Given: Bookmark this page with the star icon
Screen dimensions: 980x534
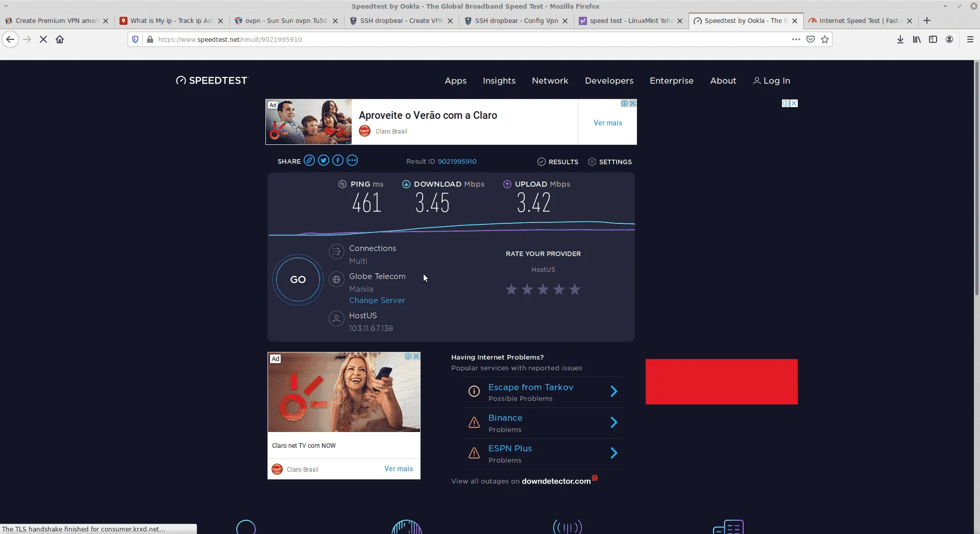Looking at the screenshot, I should [x=825, y=39].
